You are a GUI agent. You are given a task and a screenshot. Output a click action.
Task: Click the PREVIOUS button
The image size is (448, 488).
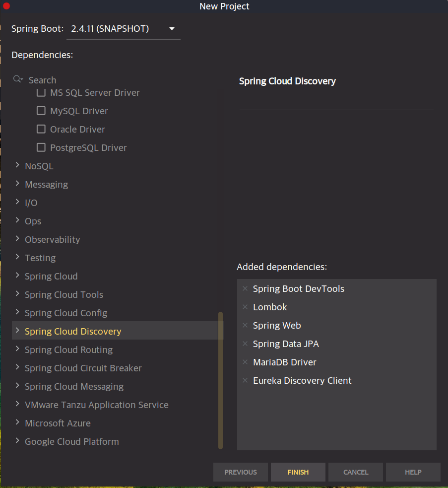coord(240,472)
